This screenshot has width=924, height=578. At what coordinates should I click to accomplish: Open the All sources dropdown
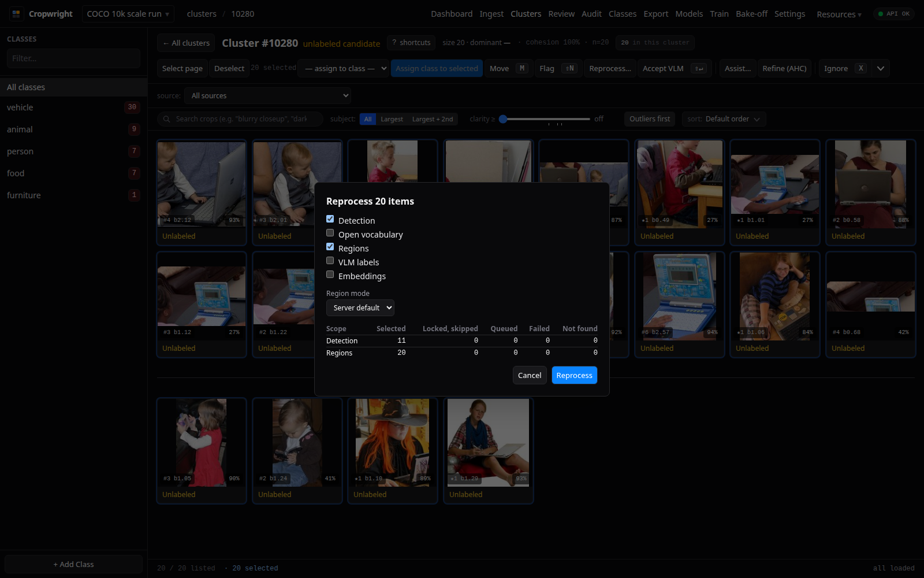tap(268, 96)
